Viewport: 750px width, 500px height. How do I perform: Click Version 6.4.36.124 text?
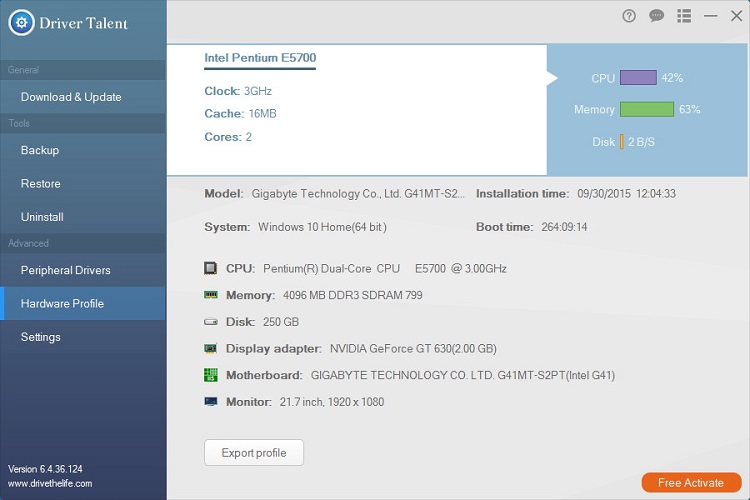click(45, 469)
